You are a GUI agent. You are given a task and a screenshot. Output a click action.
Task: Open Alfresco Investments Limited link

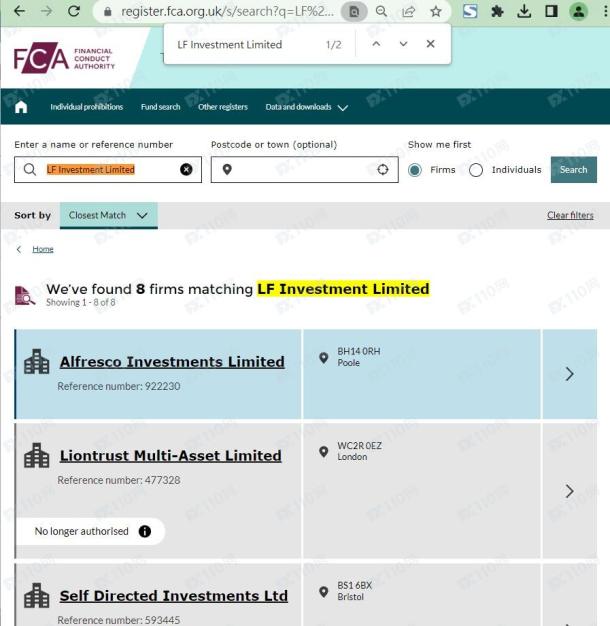click(x=172, y=362)
